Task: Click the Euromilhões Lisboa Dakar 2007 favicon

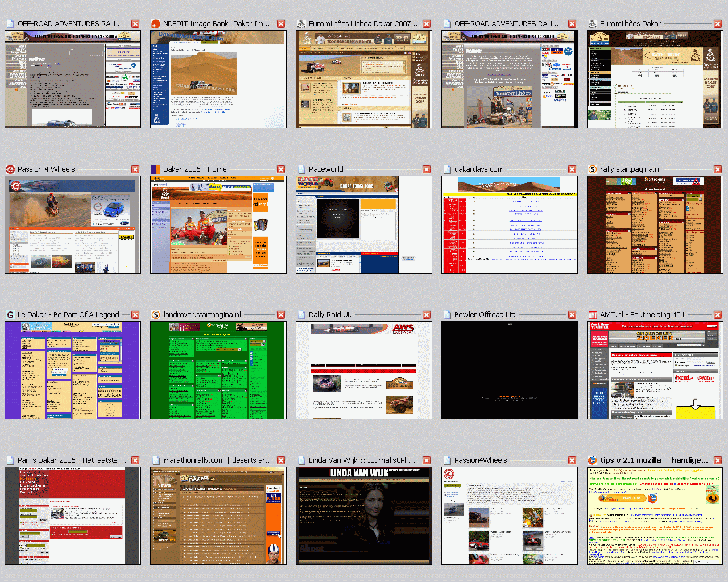Action: (301, 24)
